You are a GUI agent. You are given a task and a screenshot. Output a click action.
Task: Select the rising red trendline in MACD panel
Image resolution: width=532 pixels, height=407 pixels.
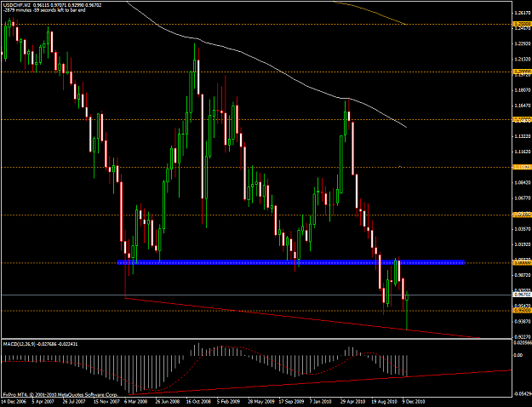point(321,382)
